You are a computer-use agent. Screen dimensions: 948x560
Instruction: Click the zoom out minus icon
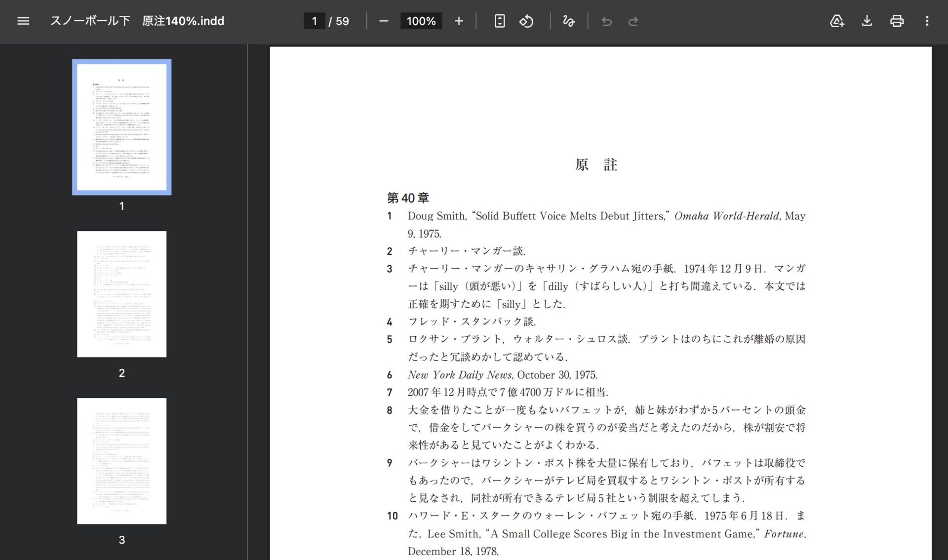(384, 21)
